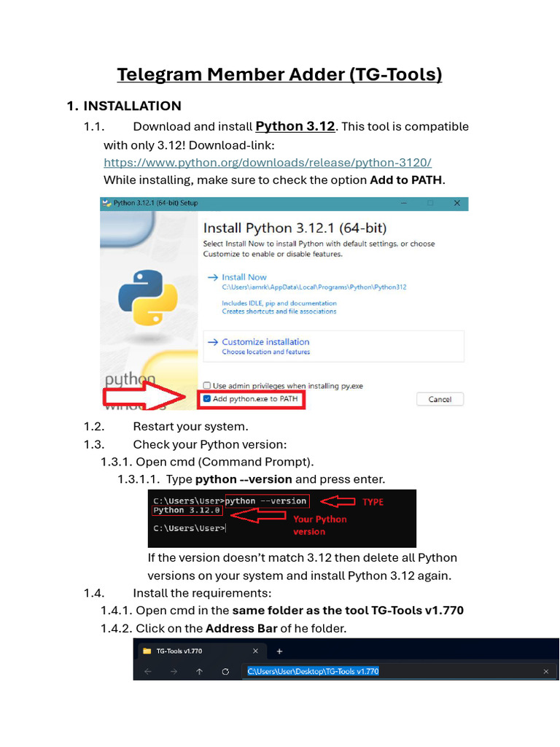The image size is (560, 747).
Task: Click the 'Telegram Member Adder (TG-Tools)' title
Action: (x=279, y=74)
